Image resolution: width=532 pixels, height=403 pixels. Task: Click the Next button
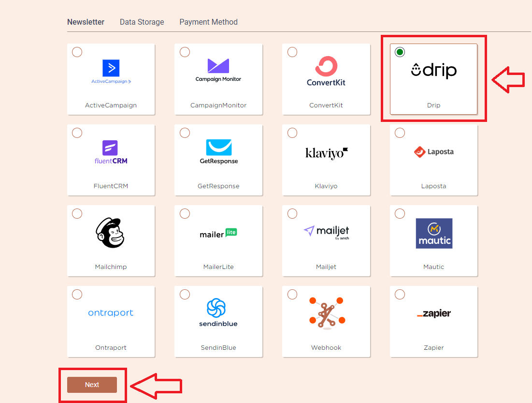coord(92,385)
